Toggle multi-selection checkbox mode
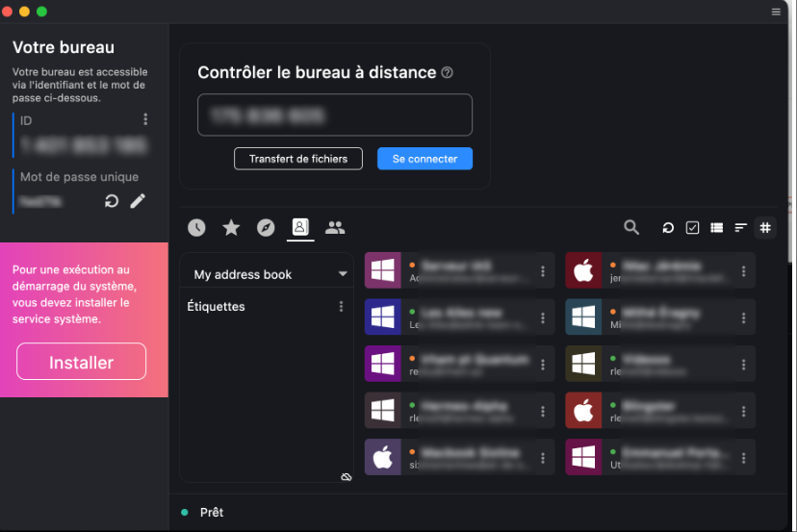This screenshot has width=797, height=532. pos(692,228)
